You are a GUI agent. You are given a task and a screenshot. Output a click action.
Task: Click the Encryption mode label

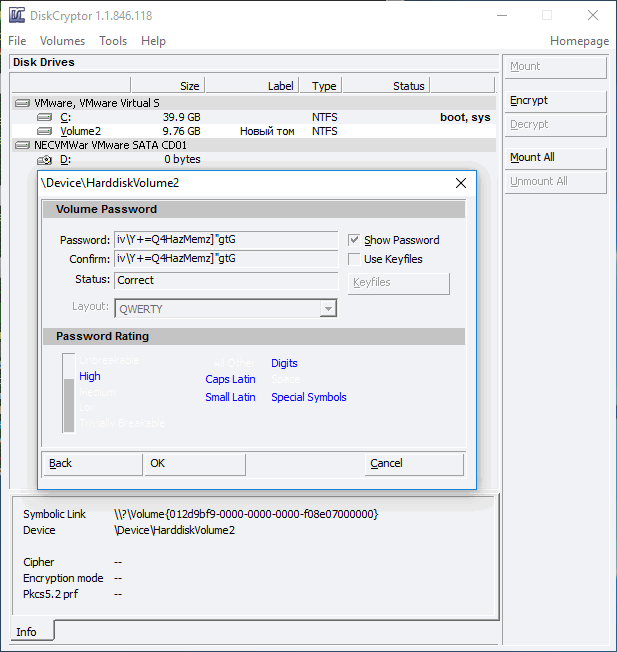coord(63,578)
